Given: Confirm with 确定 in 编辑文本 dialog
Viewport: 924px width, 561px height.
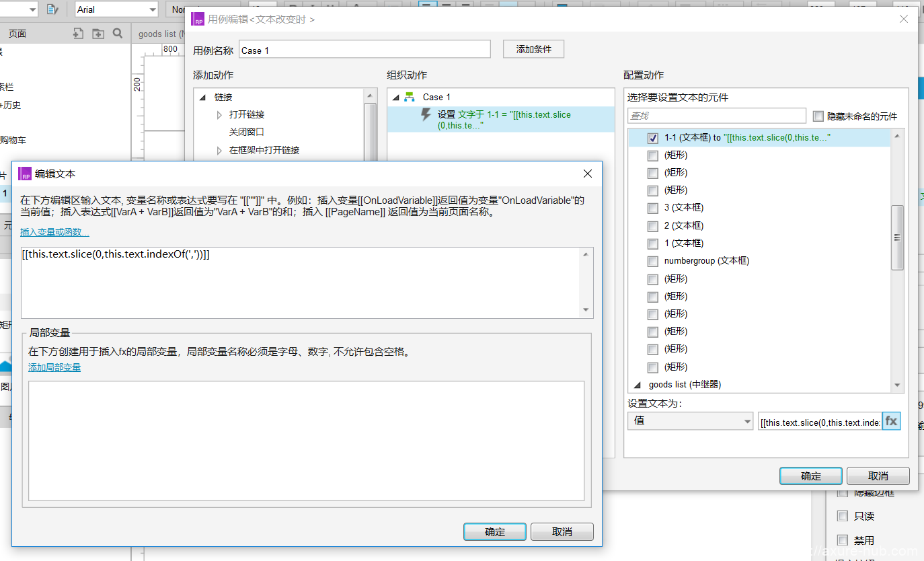Looking at the screenshot, I should click(x=495, y=531).
